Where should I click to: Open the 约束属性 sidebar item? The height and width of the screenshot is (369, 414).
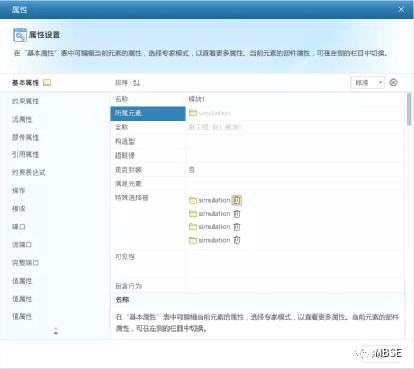click(25, 101)
